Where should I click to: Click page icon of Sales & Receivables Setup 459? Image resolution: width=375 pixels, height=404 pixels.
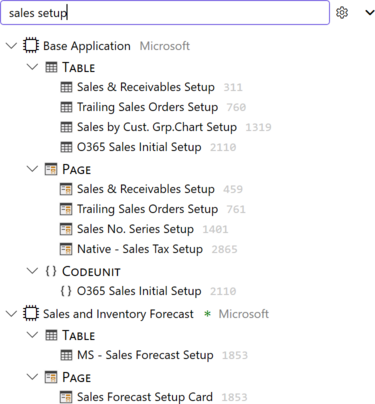[66, 189]
